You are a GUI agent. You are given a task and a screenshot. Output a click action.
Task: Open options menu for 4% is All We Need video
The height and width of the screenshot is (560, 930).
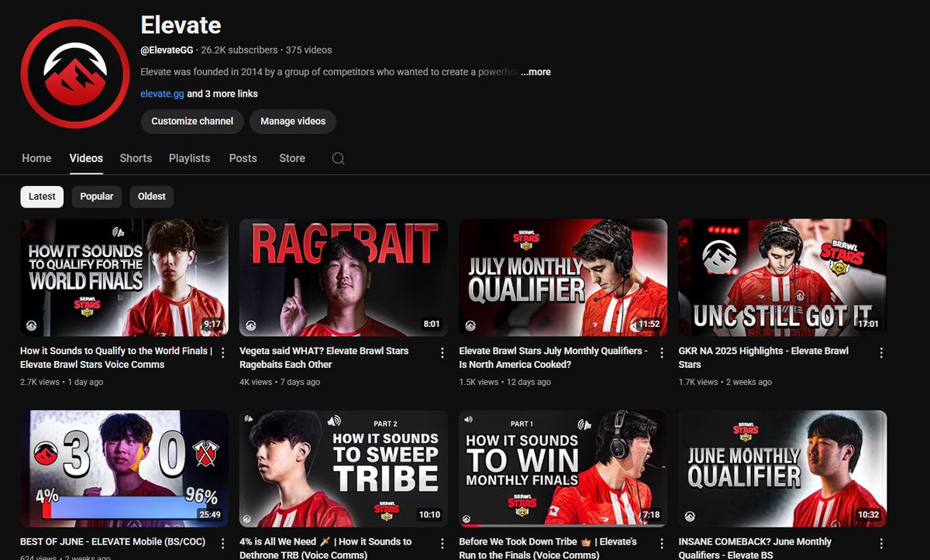[443, 544]
